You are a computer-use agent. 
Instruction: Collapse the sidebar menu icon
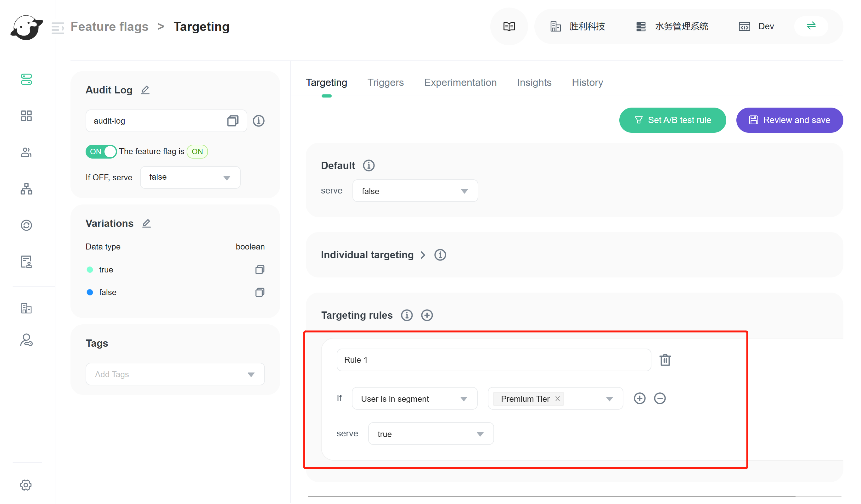tap(58, 28)
